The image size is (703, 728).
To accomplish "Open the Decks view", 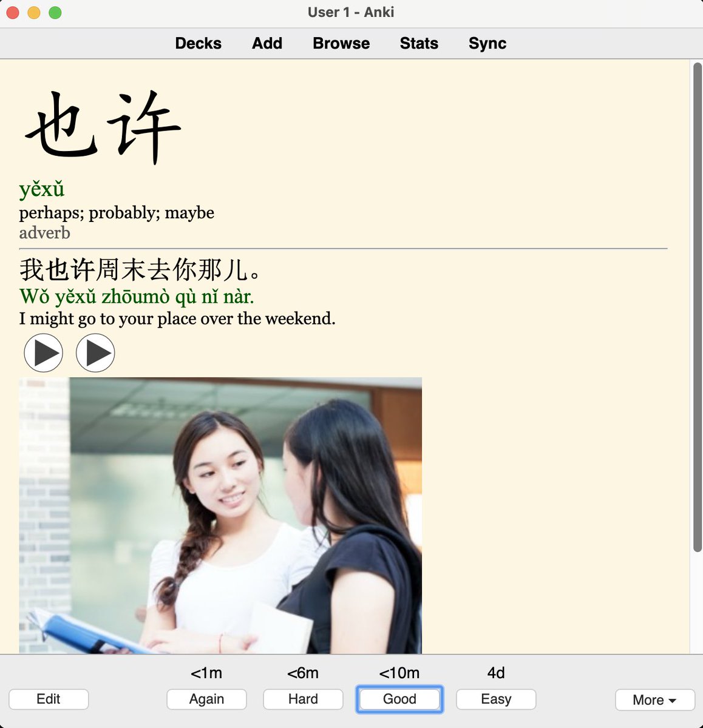I will 198,43.
